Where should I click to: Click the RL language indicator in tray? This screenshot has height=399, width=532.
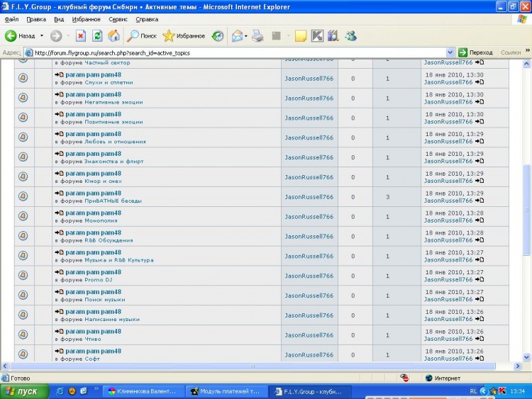pos(473,391)
